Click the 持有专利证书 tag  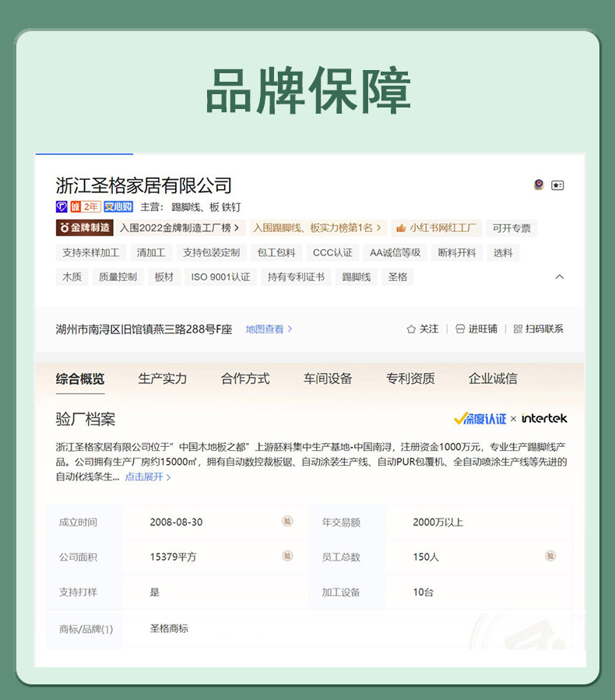click(x=296, y=276)
